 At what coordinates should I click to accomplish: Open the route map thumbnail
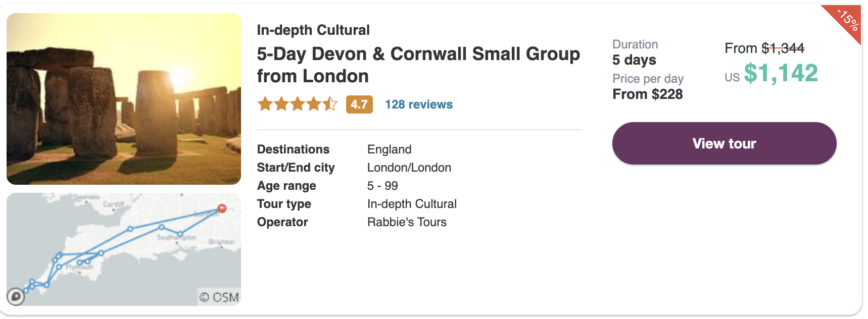(124, 249)
